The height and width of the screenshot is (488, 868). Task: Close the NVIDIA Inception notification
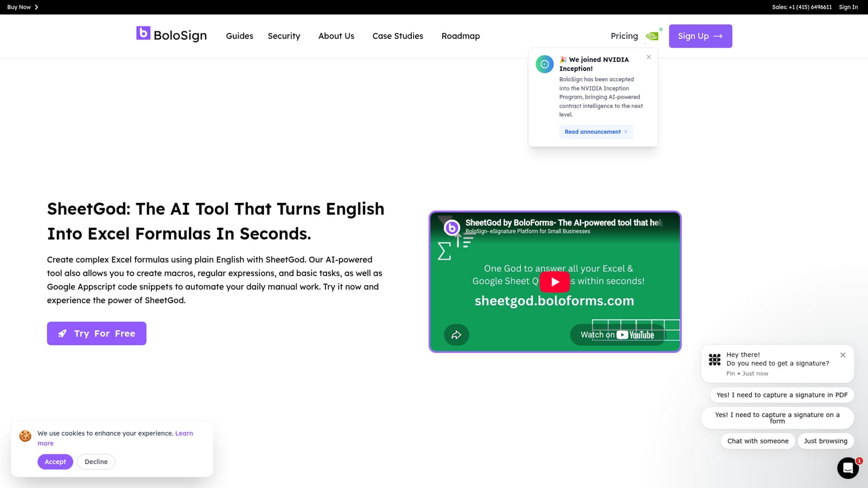coord(648,57)
